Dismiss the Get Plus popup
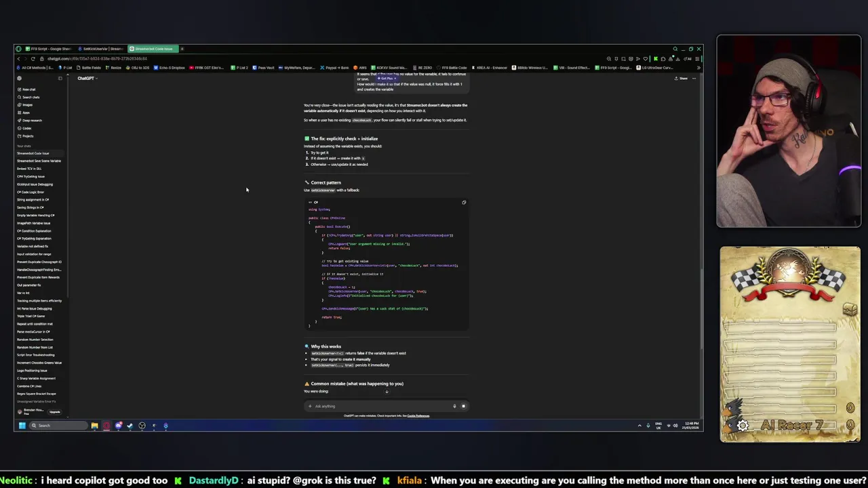The height and width of the screenshot is (488, 868). click(x=395, y=79)
